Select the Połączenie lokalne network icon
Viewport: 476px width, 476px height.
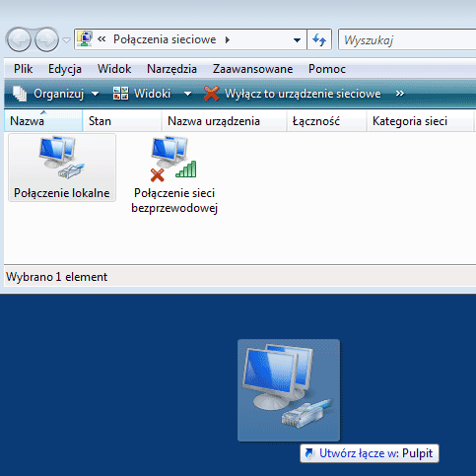(x=62, y=168)
